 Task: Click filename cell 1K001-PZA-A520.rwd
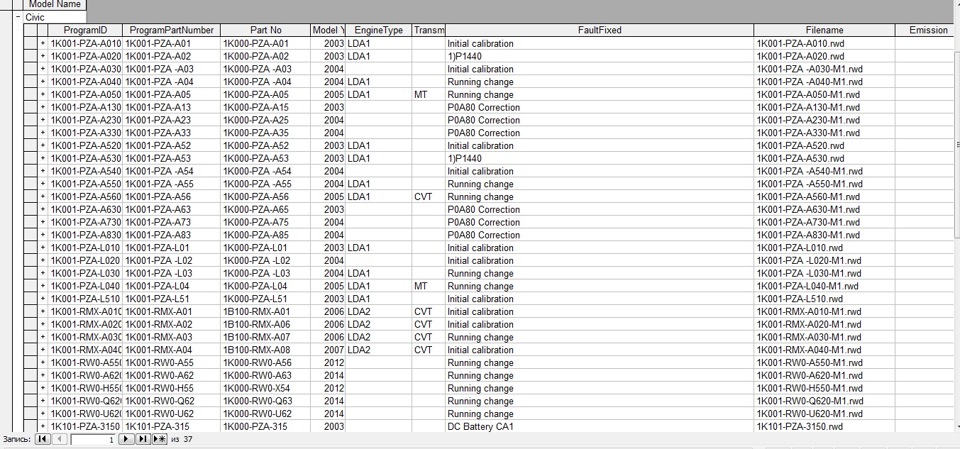800,146
